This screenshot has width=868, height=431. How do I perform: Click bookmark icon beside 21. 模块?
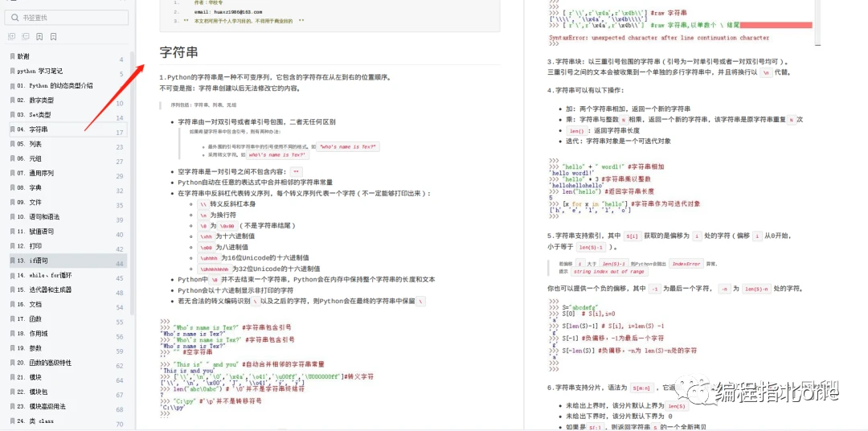point(12,376)
